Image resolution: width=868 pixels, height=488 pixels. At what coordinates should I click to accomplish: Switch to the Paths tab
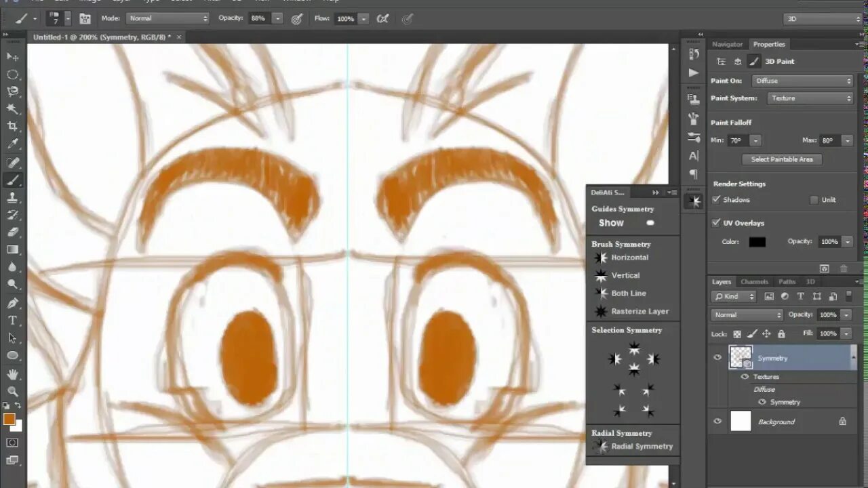pos(787,281)
